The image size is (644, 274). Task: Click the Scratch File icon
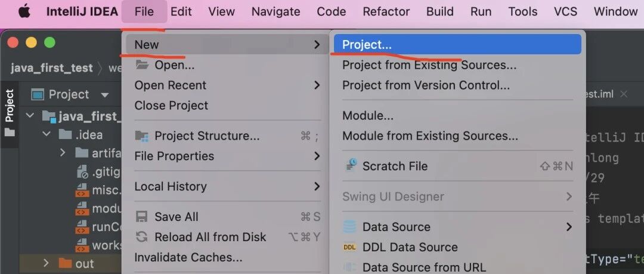tap(351, 165)
